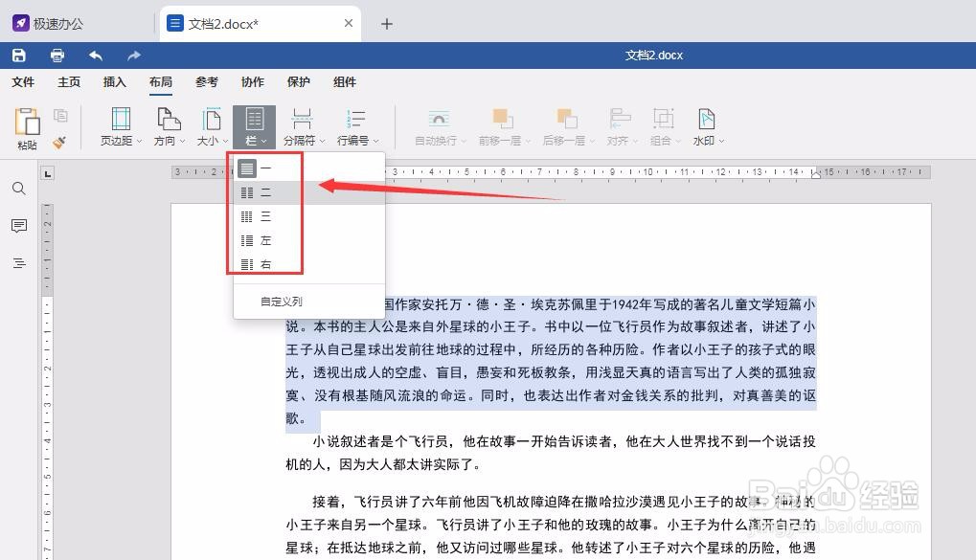The width and height of the screenshot is (976, 560).
Task: Switch to the 主页 tab
Action: point(69,82)
